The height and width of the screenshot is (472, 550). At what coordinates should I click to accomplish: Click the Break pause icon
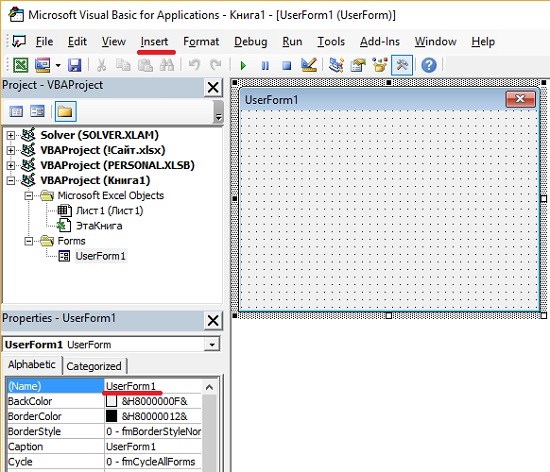[265, 65]
